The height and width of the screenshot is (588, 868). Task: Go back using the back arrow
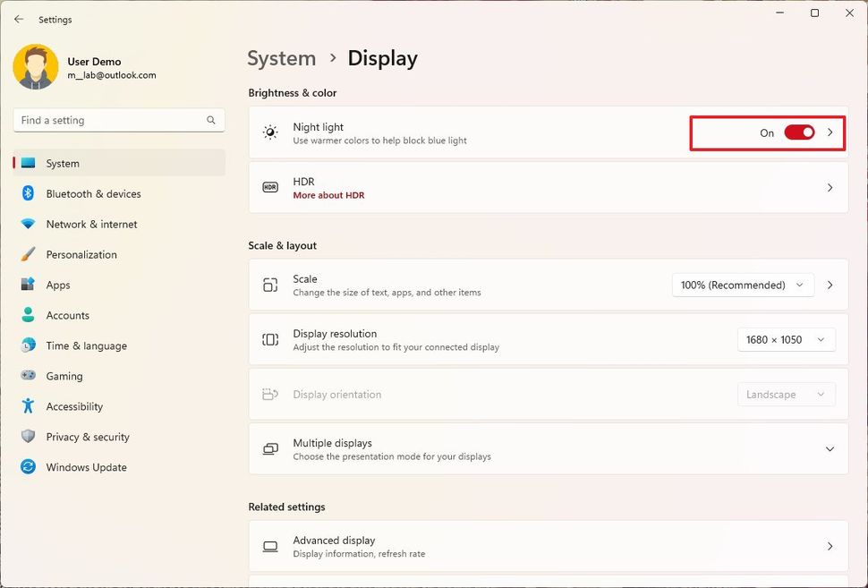pos(19,19)
